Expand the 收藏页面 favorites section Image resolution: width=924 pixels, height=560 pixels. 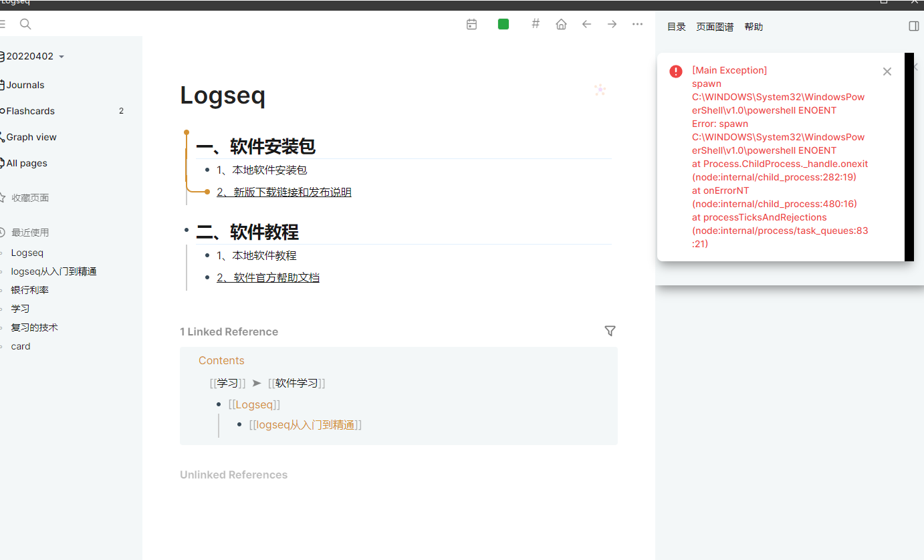tap(30, 198)
